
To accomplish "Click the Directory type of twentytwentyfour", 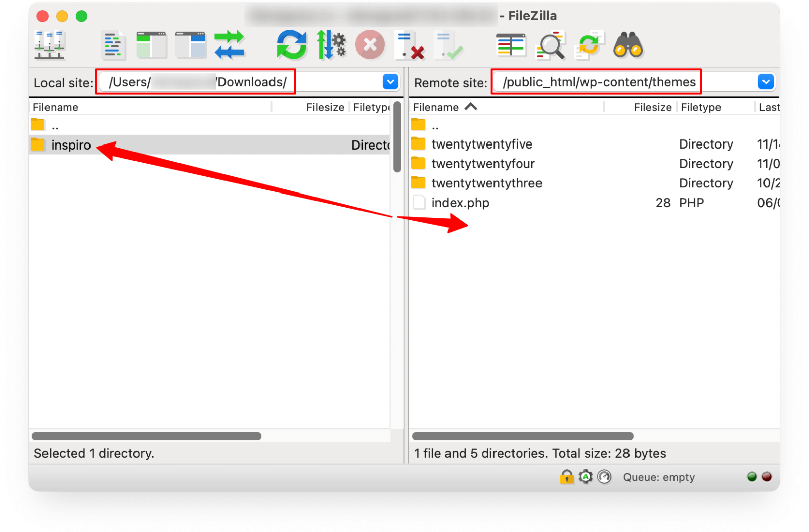I will (x=706, y=164).
